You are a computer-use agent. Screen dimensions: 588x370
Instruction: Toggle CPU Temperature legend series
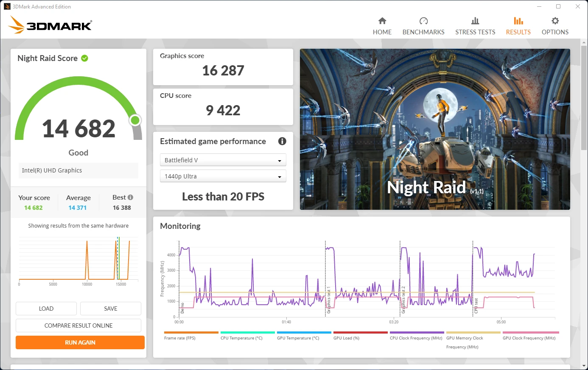pos(247,336)
